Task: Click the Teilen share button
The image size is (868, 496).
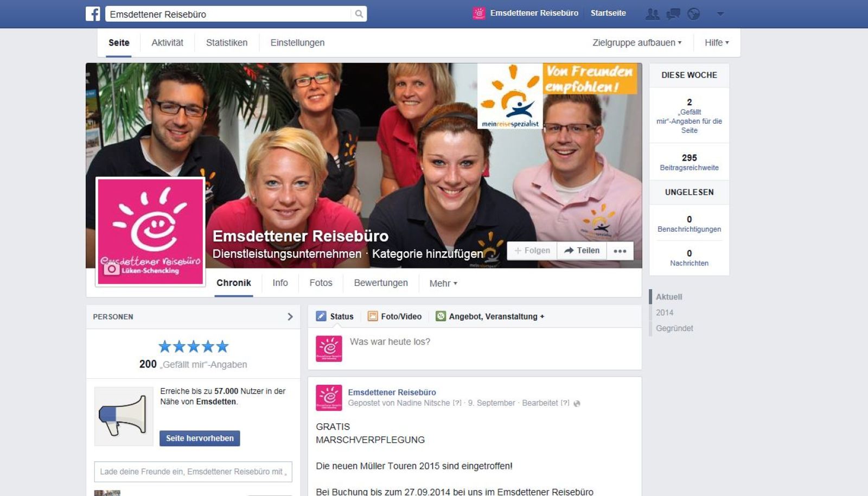Action: pos(582,251)
